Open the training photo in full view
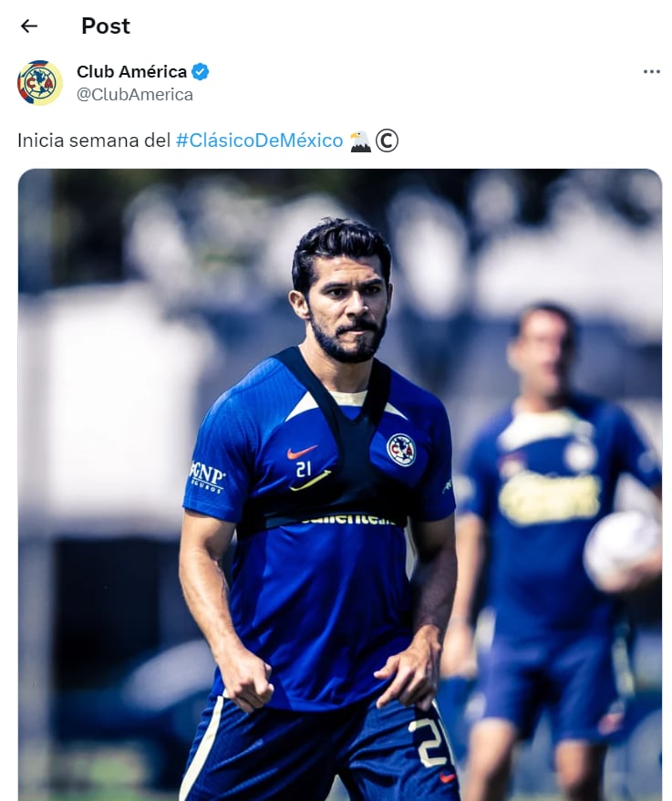 pyautogui.click(x=340, y=484)
